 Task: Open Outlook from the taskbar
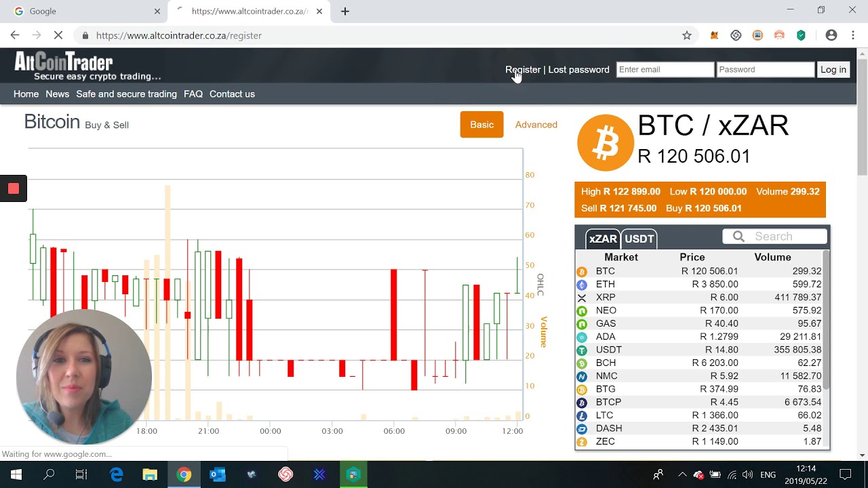(x=218, y=474)
